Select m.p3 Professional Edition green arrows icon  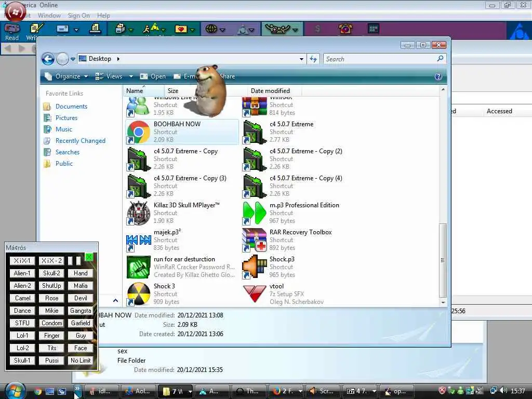pos(254,213)
